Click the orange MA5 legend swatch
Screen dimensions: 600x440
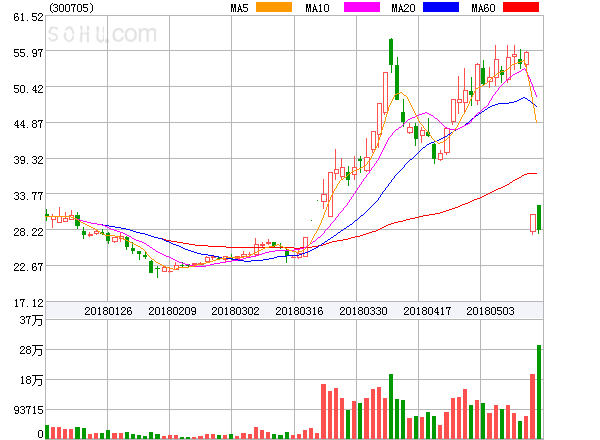[274, 7]
